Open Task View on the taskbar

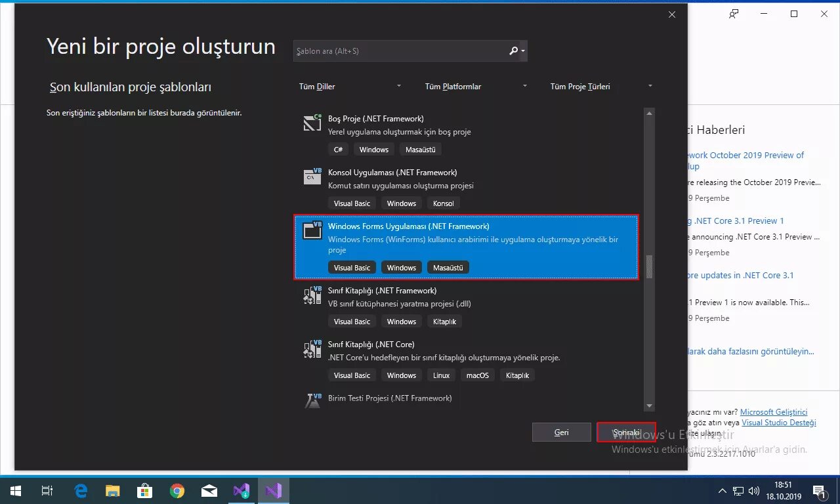pyautogui.click(x=47, y=490)
